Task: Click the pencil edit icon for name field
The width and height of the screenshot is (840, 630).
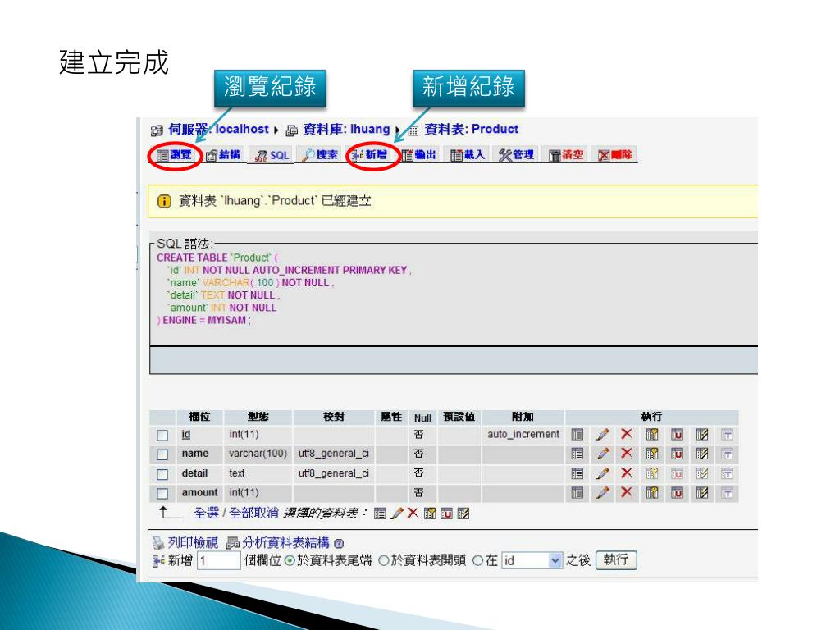Action: tap(602, 454)
